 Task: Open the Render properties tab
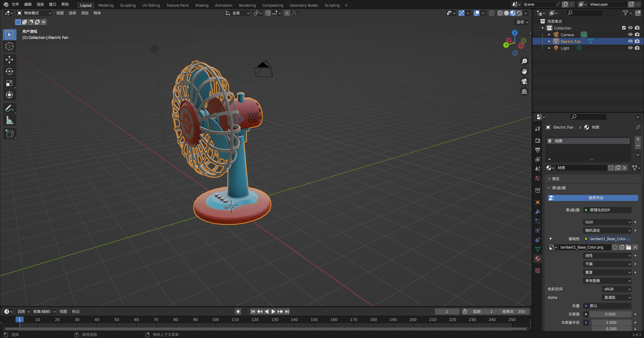click(538, 141)
